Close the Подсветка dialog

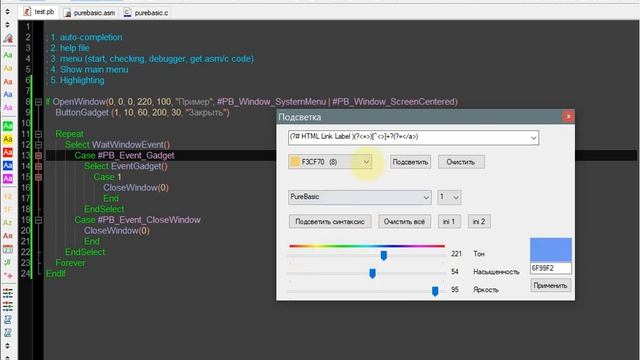point(568,117)
